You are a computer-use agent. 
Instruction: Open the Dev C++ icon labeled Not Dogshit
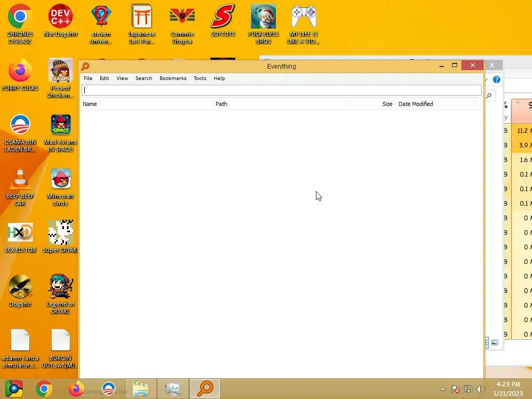tap(60, 20)
